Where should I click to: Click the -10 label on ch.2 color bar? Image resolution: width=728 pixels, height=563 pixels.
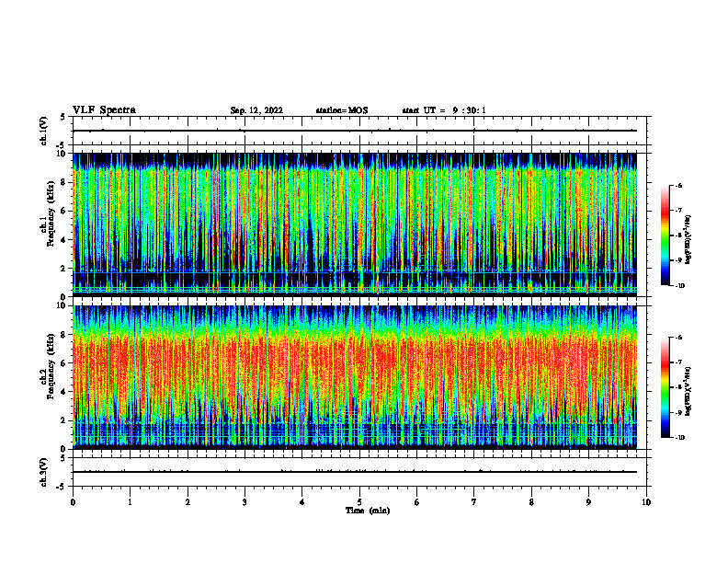click(680, 438)
